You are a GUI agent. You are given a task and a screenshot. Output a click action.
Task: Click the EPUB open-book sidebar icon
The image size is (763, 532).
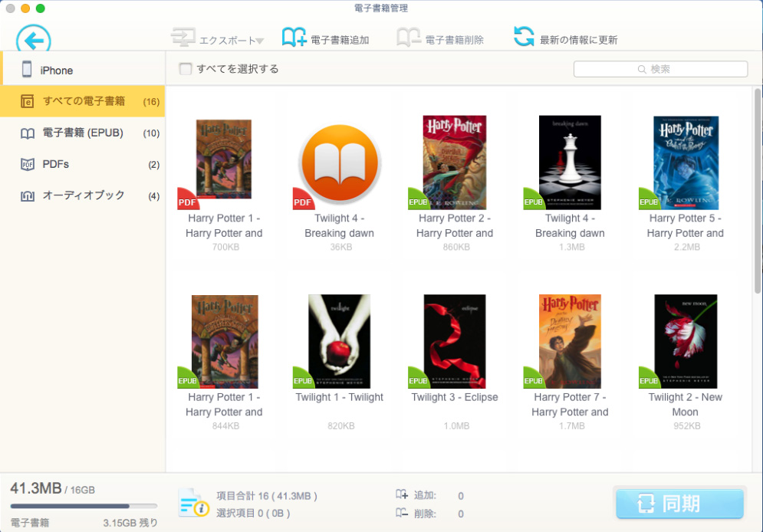click(28, 133)
